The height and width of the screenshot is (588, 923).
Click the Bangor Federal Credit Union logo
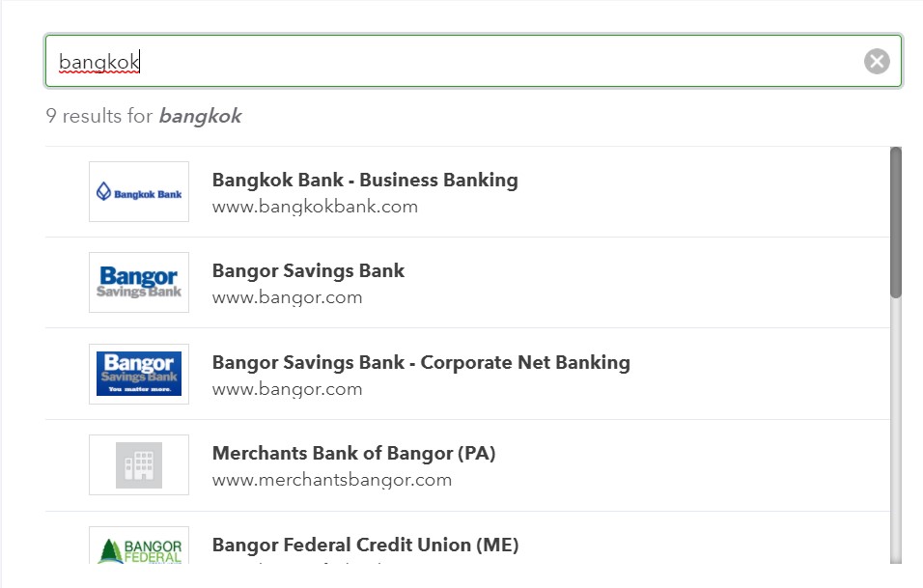coord(139,546)
